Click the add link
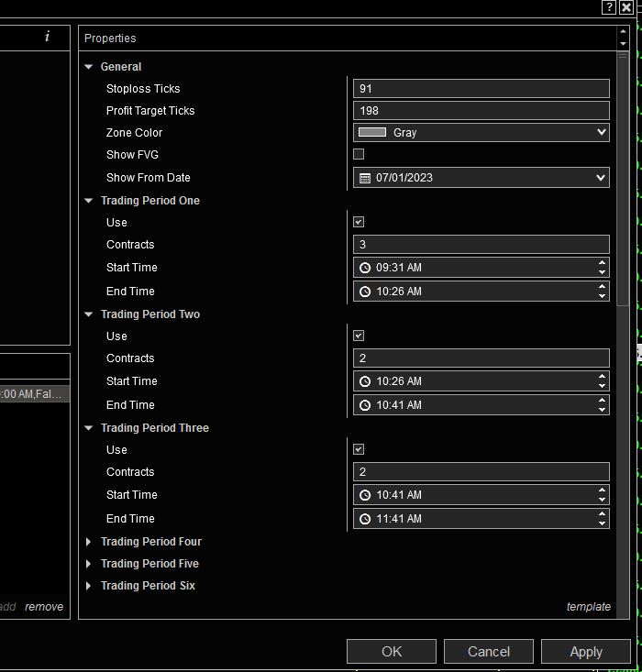The image size is (642, 672). (x=7, y=607)
